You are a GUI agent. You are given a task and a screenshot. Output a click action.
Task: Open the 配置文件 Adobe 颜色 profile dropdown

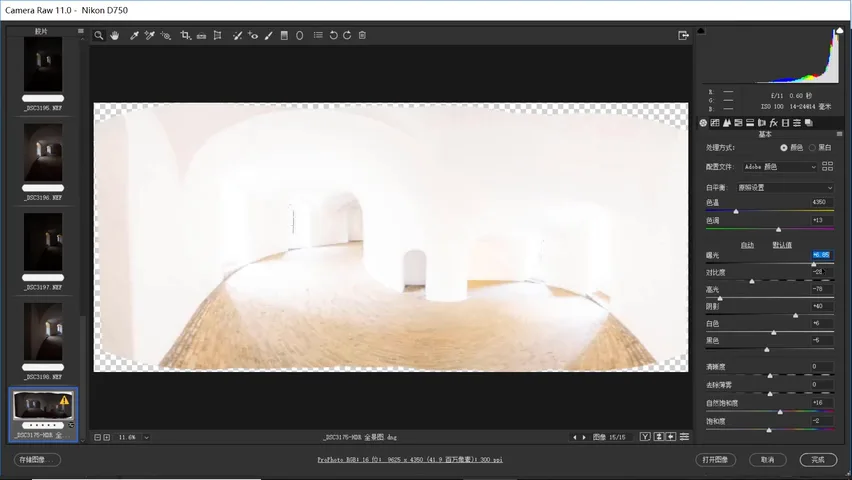pyautogui.click(x=780, y=167)
